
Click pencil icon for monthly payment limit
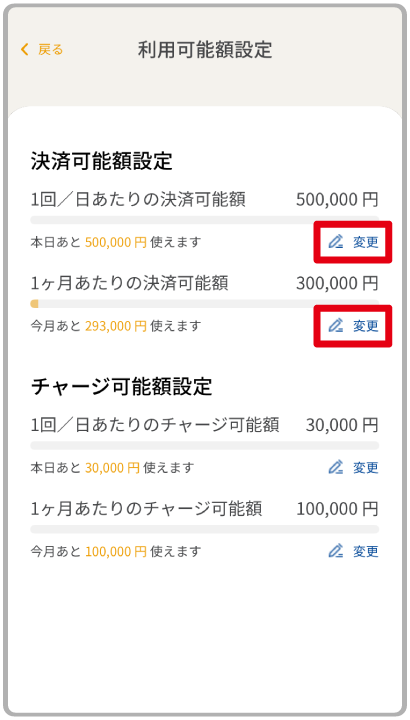[336, 326]
